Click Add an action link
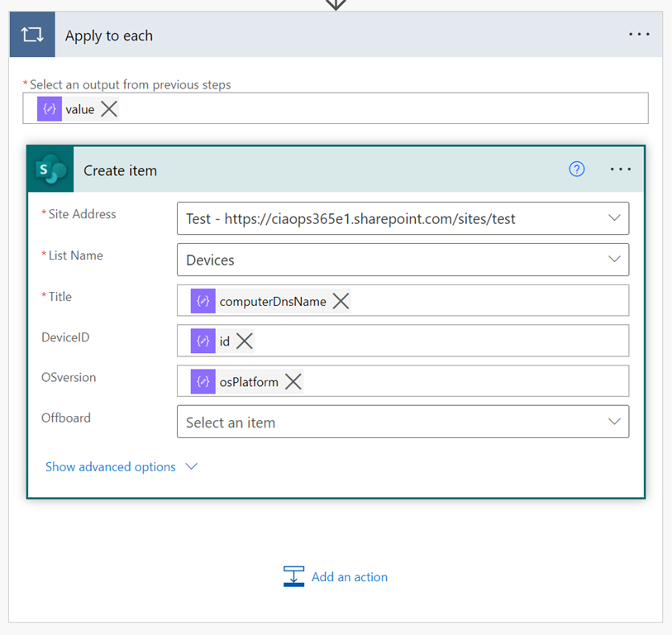Screen dimensions: 672x635 point(349,577)
